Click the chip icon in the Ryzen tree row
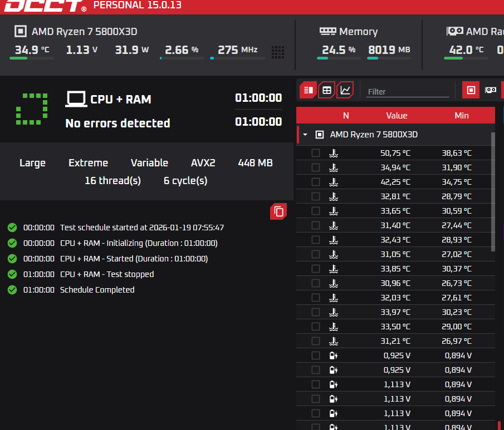504x430 pixels. (x=320, y=135)
